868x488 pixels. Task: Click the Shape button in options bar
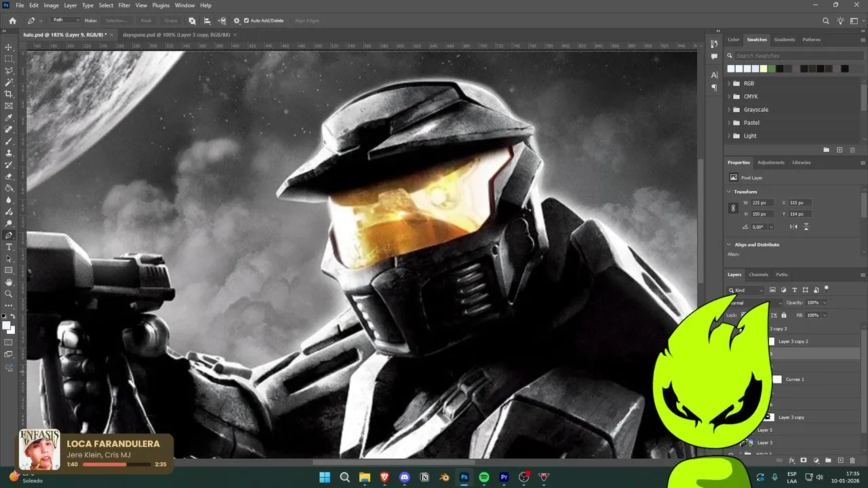(x=171, y=21)
